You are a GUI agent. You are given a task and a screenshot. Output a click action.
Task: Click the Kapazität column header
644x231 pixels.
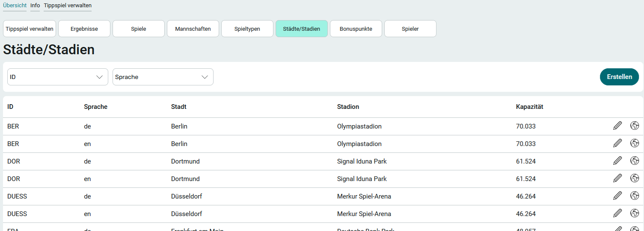530,107
